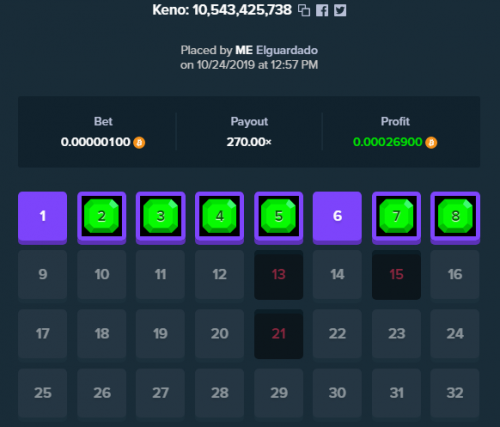The height and width of the screenshot is (427, 500).
Task: Share bet via Facebook icon
Action: click(x=322, y=10)
